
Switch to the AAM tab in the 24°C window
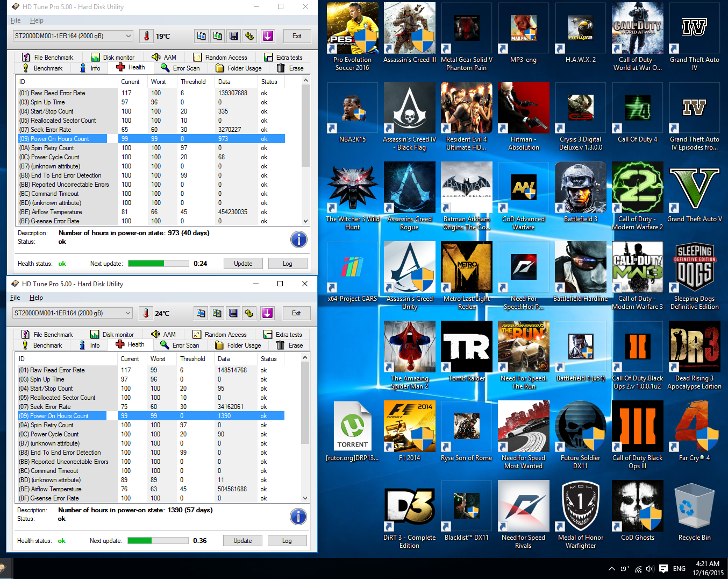click(163, 335)
